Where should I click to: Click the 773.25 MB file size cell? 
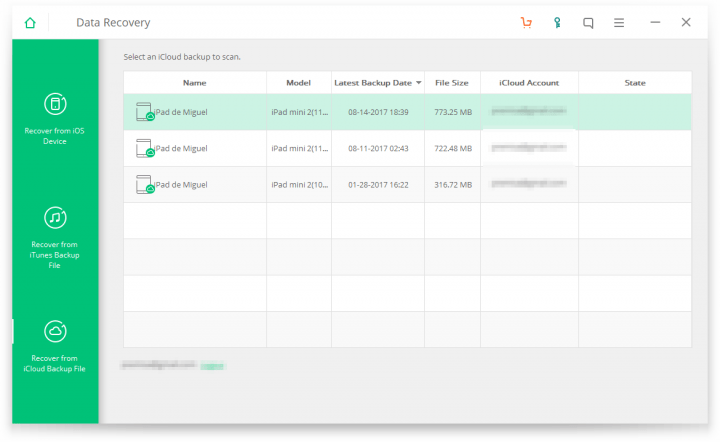tap(453, 112)
